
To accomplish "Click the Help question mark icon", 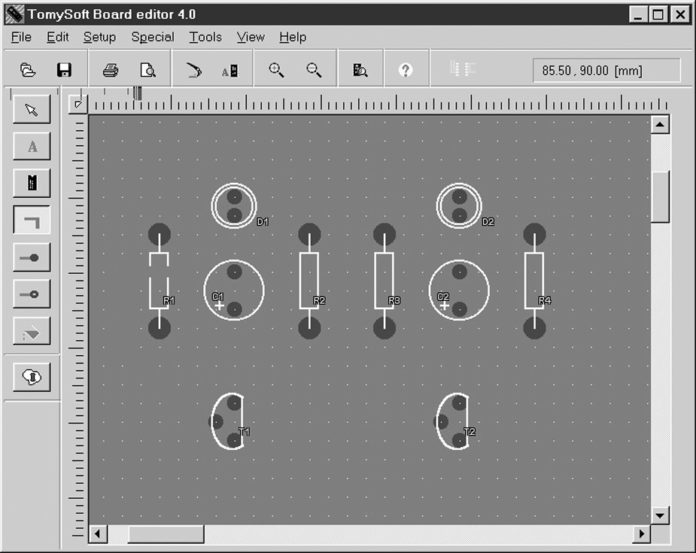I will [405, 70].
